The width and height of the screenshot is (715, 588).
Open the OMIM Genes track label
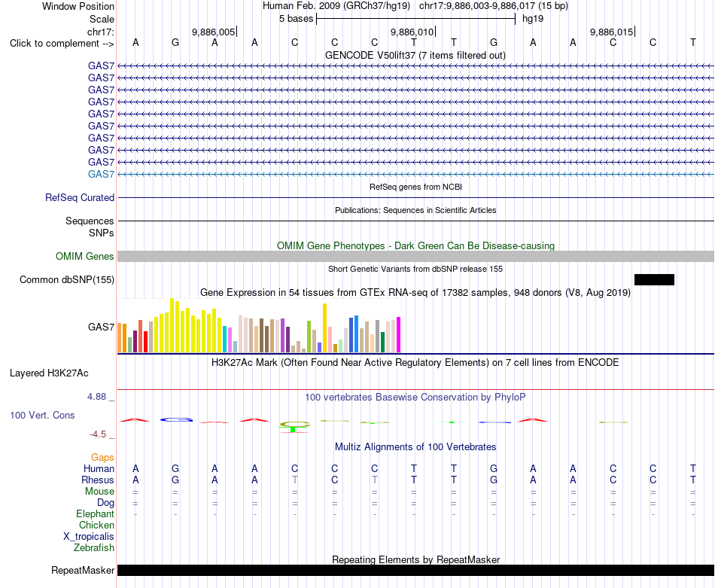(x=85, y=257)
